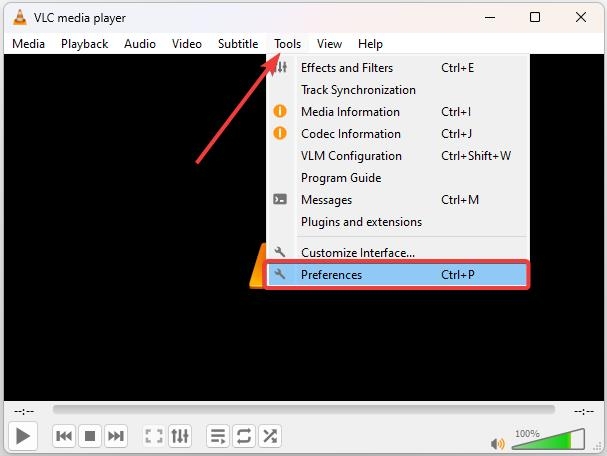Show extended settings equalizer icon
607x456 pixels.
coord(180,436)
